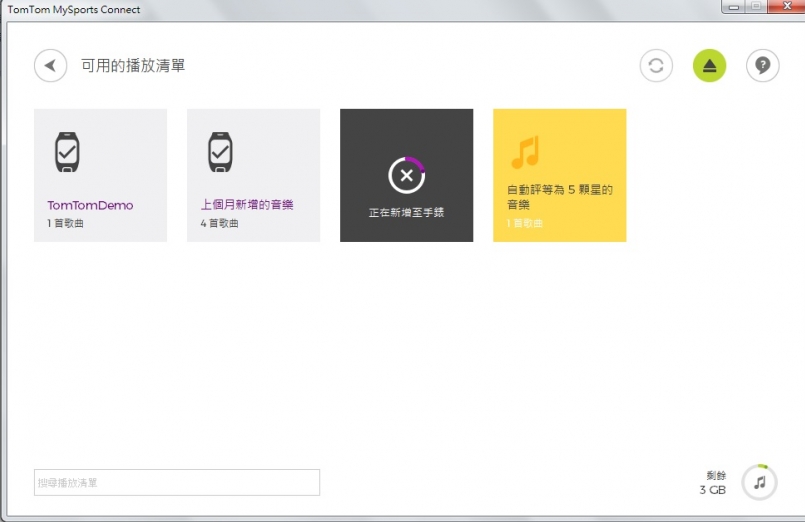Click the yellow music note icon

click(x=524, y=152)
